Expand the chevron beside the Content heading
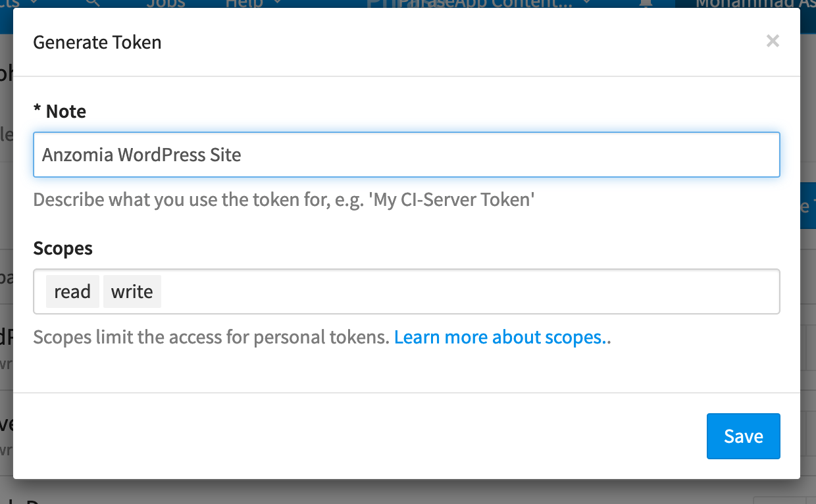Viewport: 816px width, 504px height. [586, 3]
